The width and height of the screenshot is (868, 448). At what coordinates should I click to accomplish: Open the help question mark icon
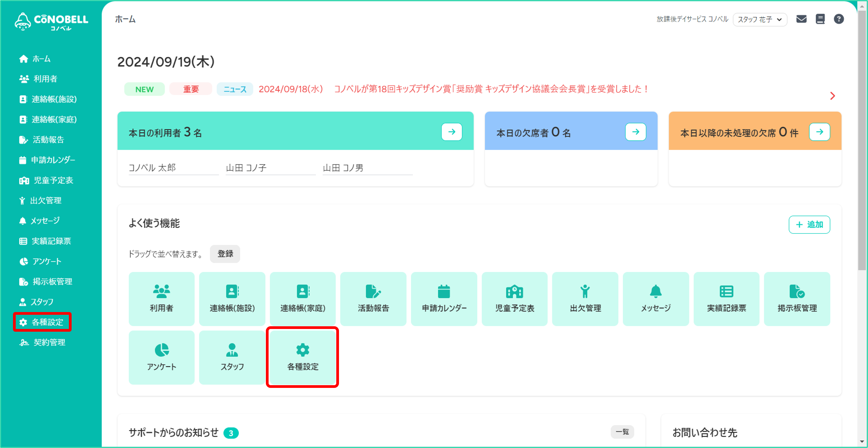[x=839, y=19]
